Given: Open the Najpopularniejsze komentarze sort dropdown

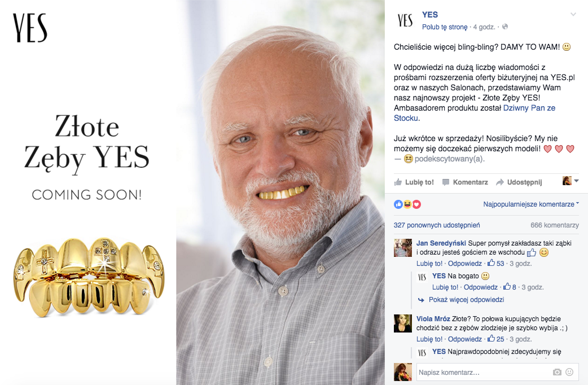Looking at the screenshot, I should [x=531, y=204].
